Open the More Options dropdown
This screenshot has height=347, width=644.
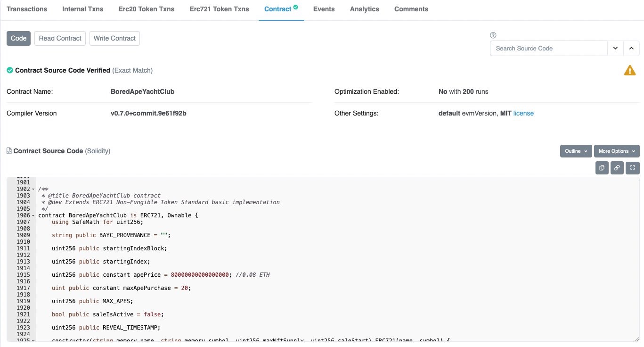point(617,151)
